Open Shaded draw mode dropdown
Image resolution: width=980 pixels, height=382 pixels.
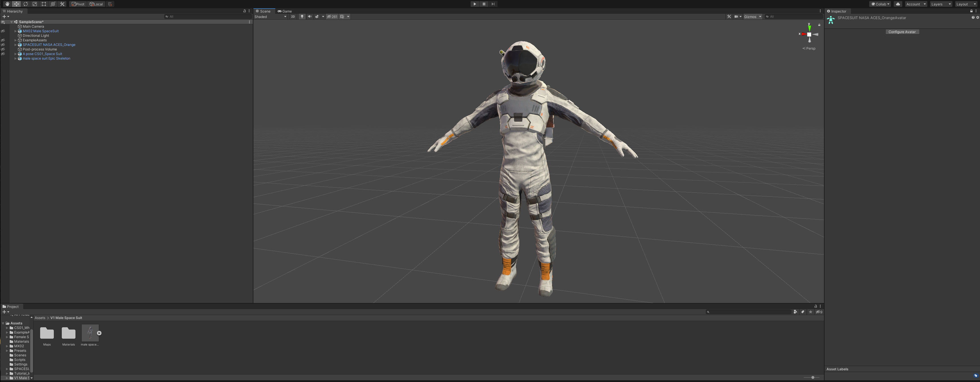coord(270,16)
